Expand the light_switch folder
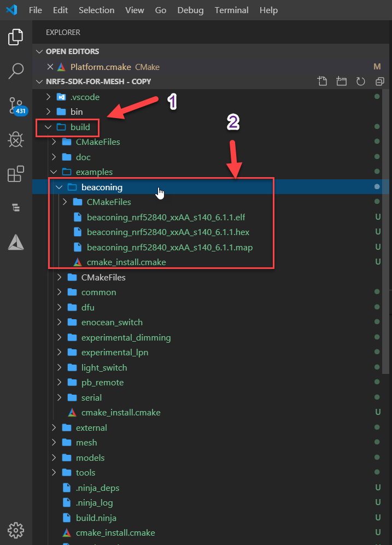392x545 pixels. [104, 367]
